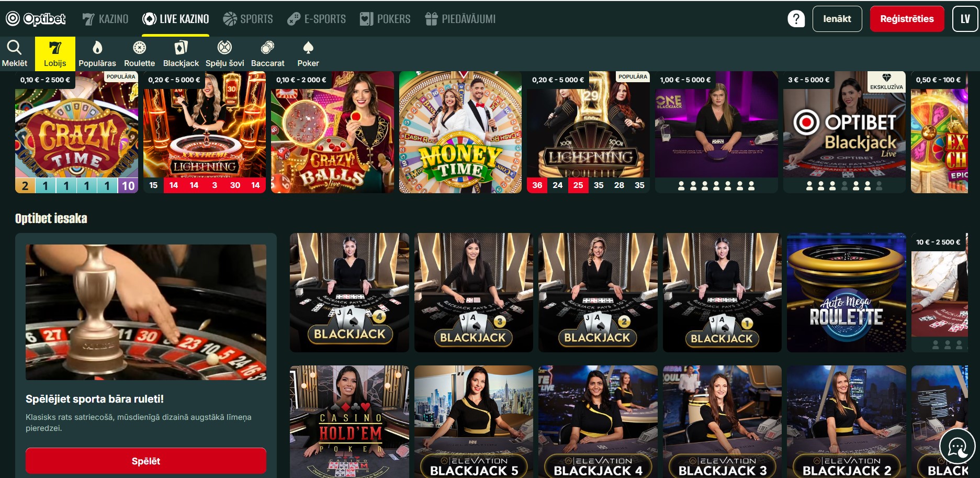Switch to the SPORTS section
The height and width of the screenshot is (478, 980).
pos(248,19)
